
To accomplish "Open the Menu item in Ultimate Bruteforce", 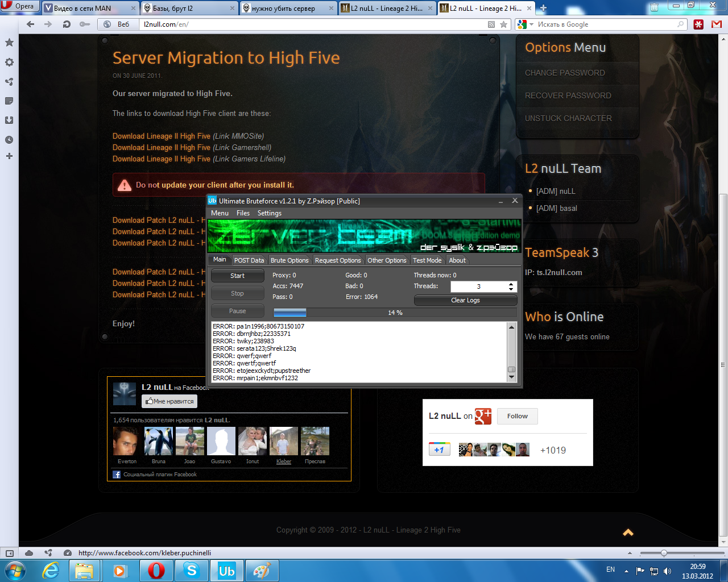I will coord(220,213).
